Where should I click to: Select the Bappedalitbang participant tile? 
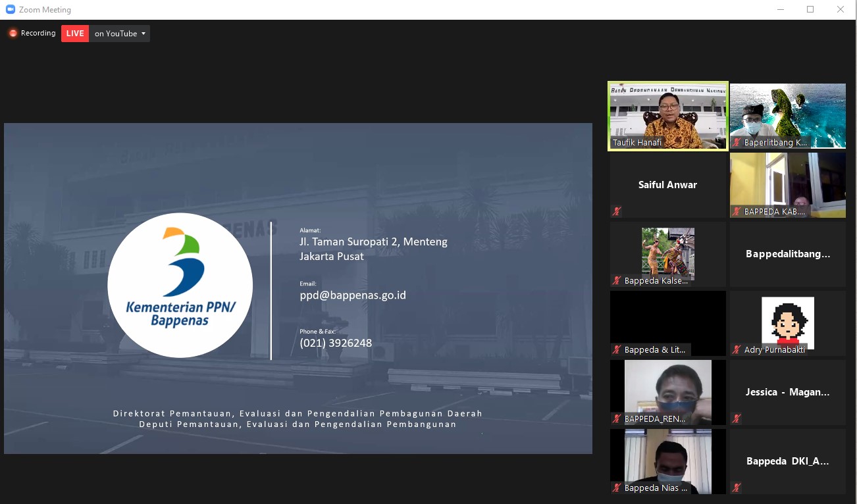coord(788,254)
